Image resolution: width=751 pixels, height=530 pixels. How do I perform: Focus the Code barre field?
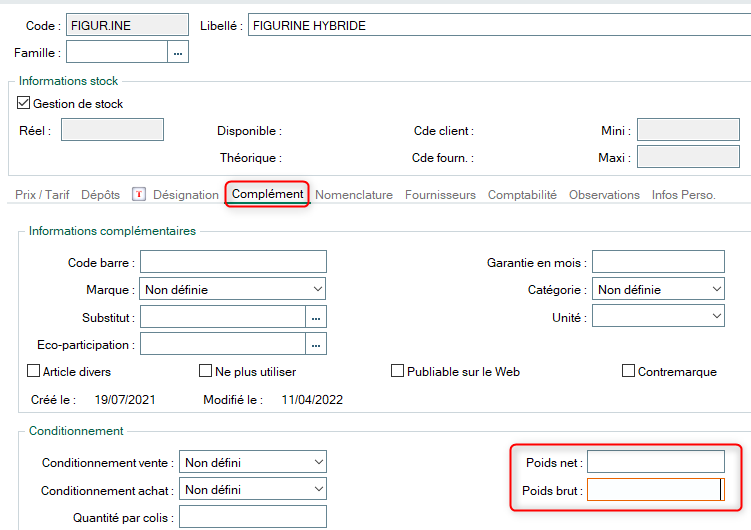(233, 262)
